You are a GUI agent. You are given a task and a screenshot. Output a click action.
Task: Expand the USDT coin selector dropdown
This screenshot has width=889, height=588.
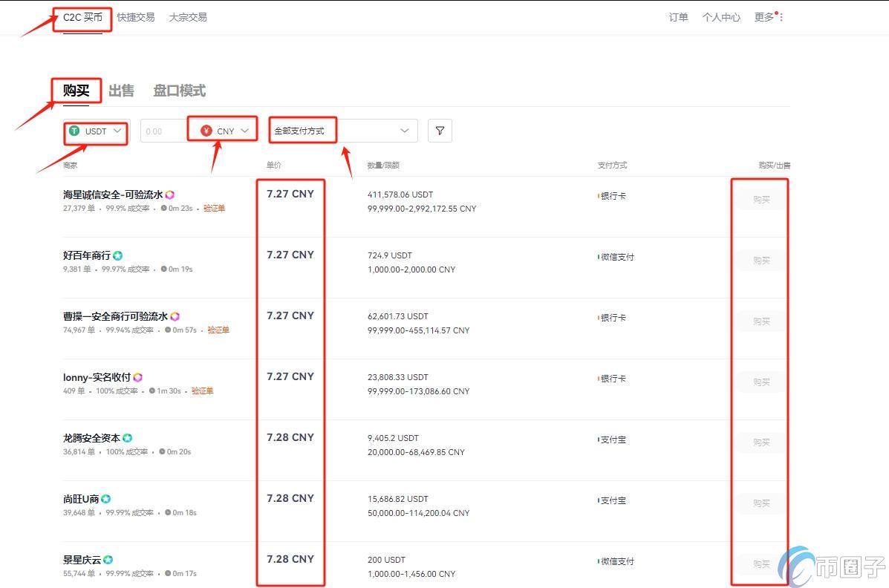tap(117, 131)
